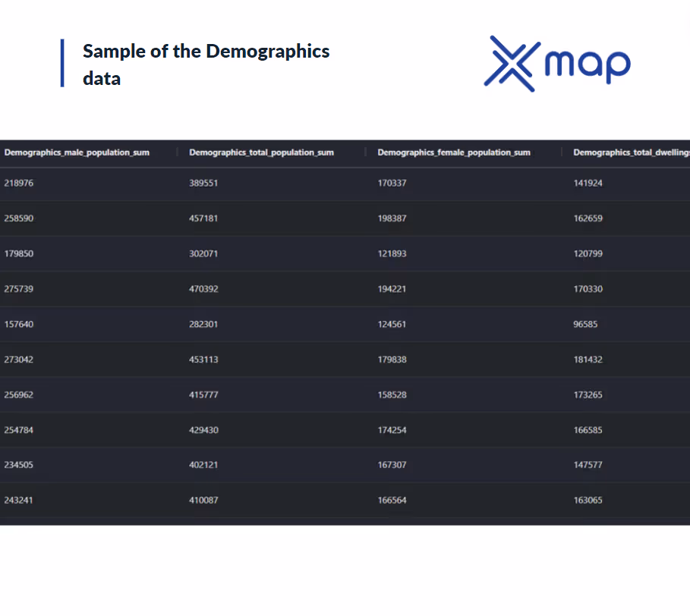Click total population cell 402121

[x=203, y=465]
